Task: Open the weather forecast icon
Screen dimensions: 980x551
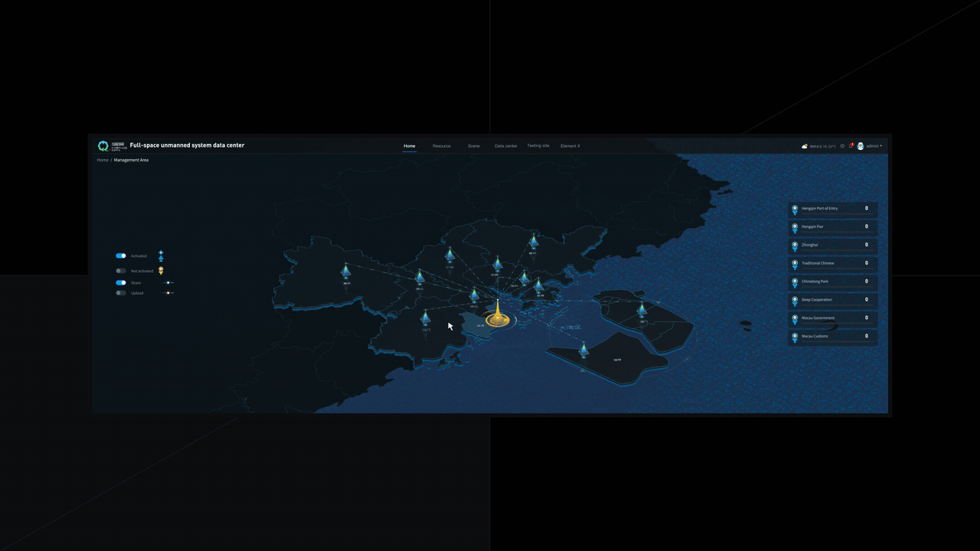Action: tap(805, 145)
